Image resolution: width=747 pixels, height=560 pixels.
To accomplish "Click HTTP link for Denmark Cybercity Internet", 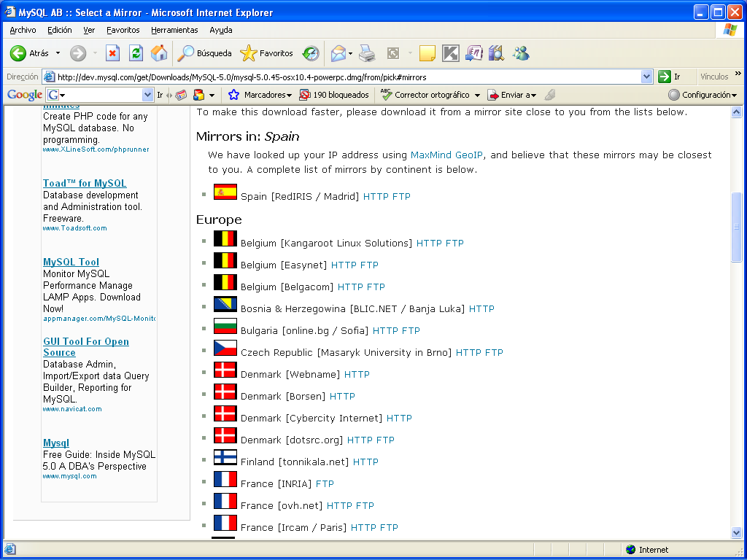I will pos(399,418).
